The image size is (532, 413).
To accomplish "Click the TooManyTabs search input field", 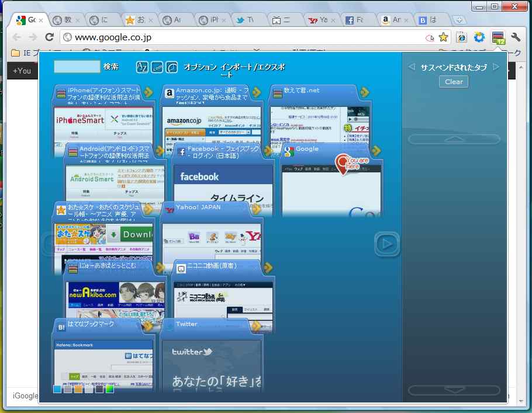I will (x=77, y=67).
